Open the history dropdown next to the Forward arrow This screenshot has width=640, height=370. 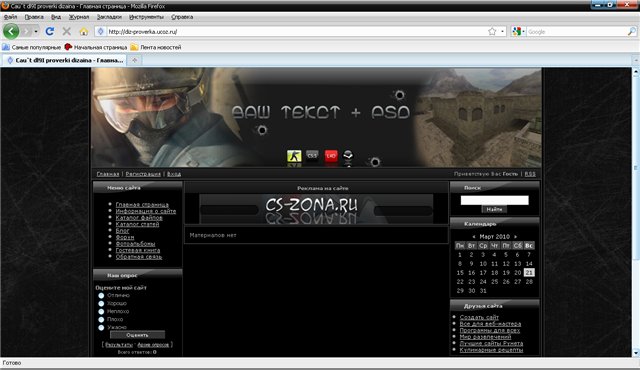(36, 31)
